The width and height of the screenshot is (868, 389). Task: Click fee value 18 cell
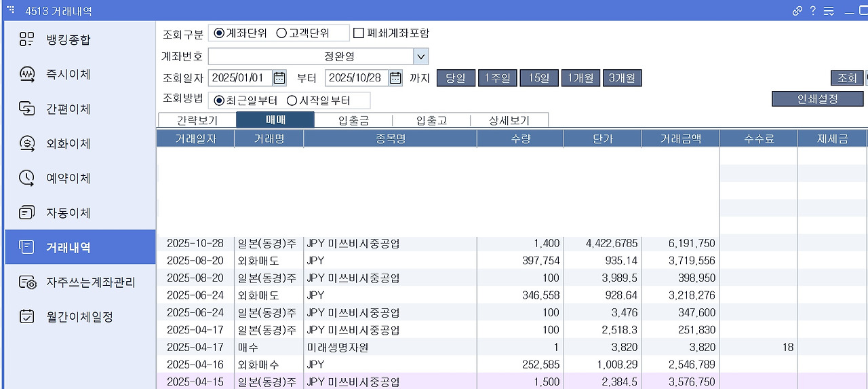[x=758, y=347]
